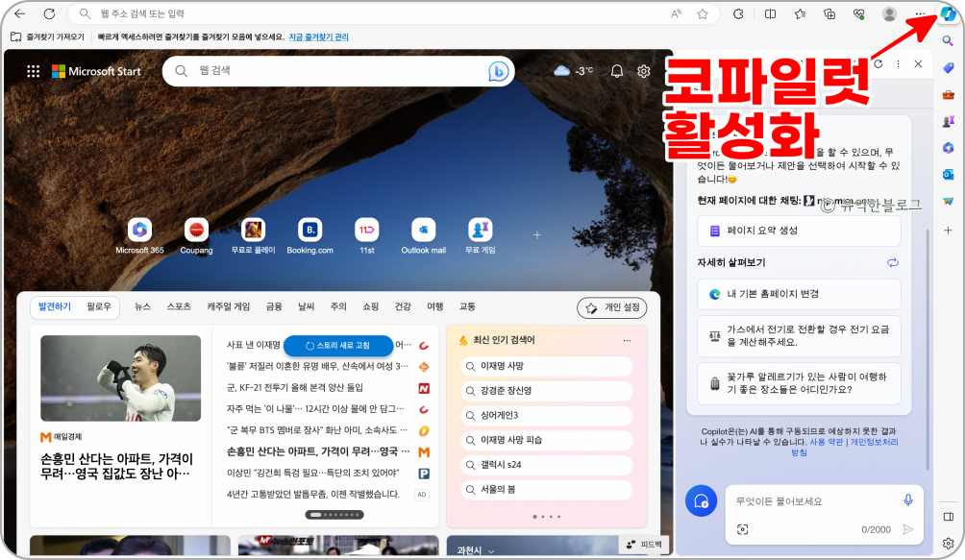965x560 pixels.
Task: Click the read aloud icon in address bar
Action: [676, 13]
